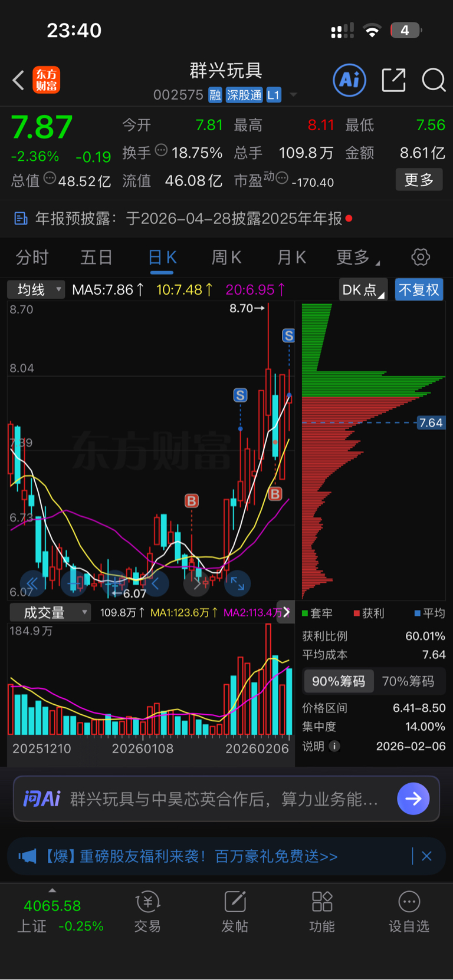Tap the upper S sell marker
This screenshot has width=453, height=980.
288,336
